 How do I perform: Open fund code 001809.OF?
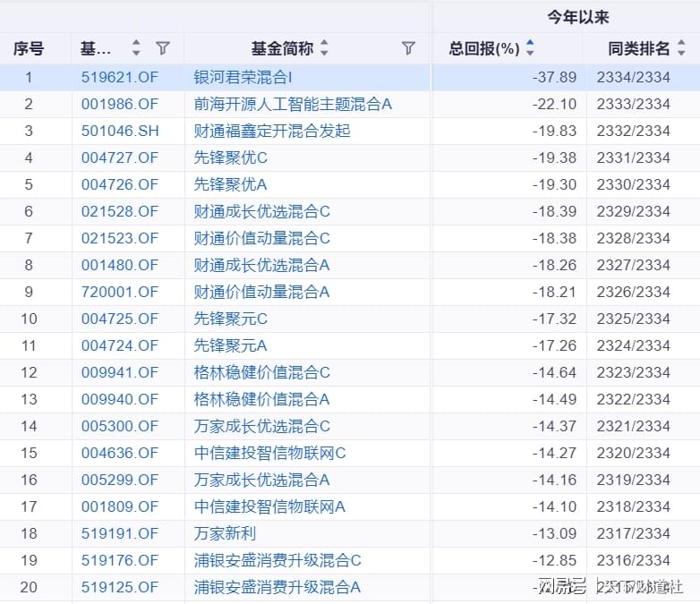click(x=120, y=506)
